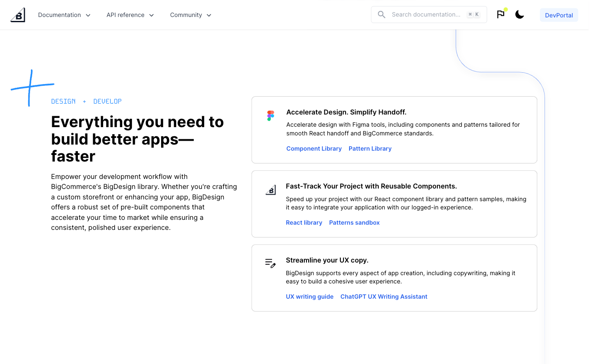Click the paragraph starting 'Empower your development workflow'
Viewport: 602px width, 364px height.
[x=144, y=202]
